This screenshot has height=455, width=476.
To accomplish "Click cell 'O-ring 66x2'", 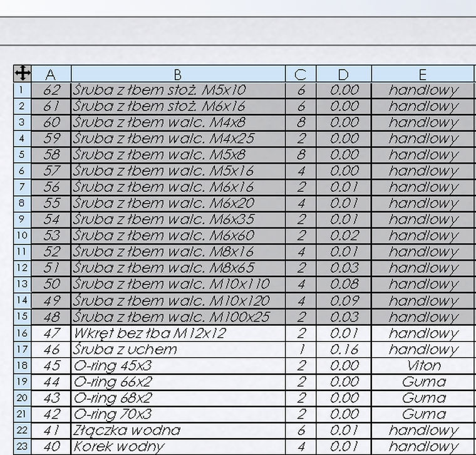I will (x=178, y=382).
